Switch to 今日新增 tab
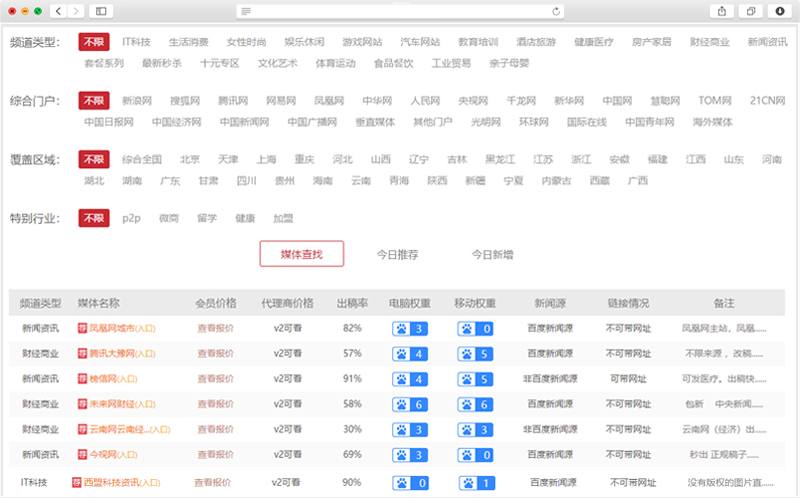The image size is (809, 498). tap(492, 254)
